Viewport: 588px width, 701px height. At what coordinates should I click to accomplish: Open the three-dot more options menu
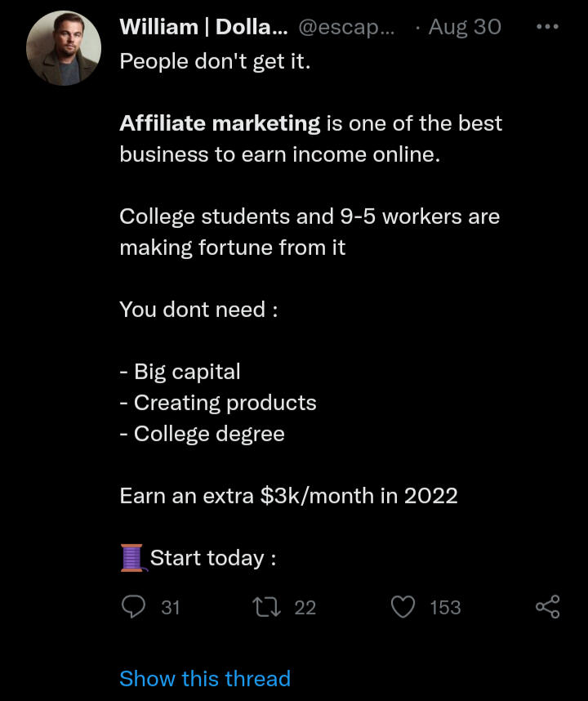pos(547,27)
